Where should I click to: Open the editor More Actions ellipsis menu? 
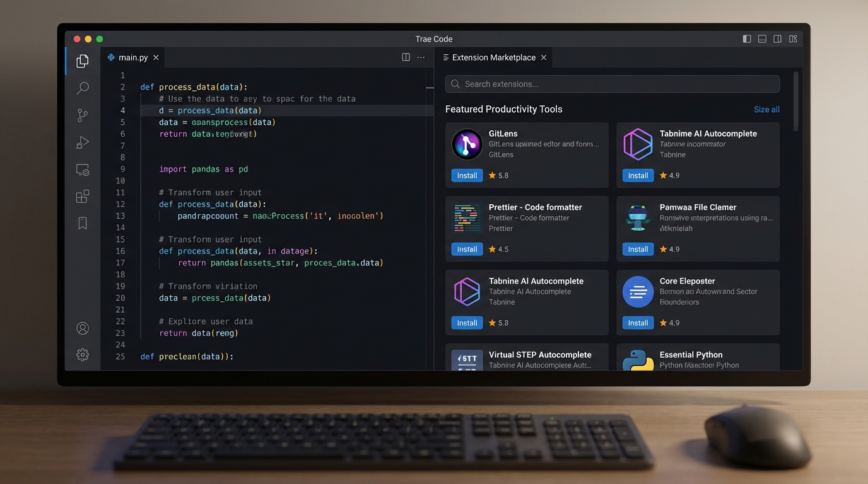click(421, 57)
